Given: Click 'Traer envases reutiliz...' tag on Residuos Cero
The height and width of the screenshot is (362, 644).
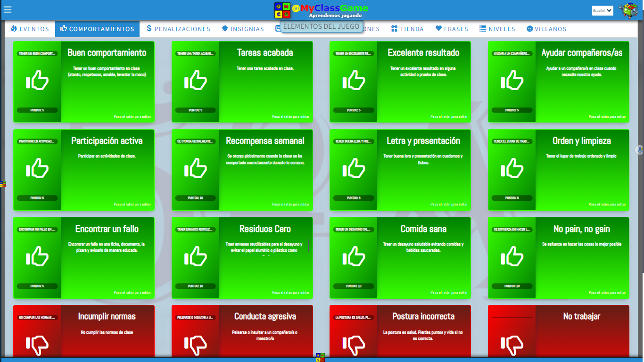Looking at the screenshot, I should coord(196,230).
